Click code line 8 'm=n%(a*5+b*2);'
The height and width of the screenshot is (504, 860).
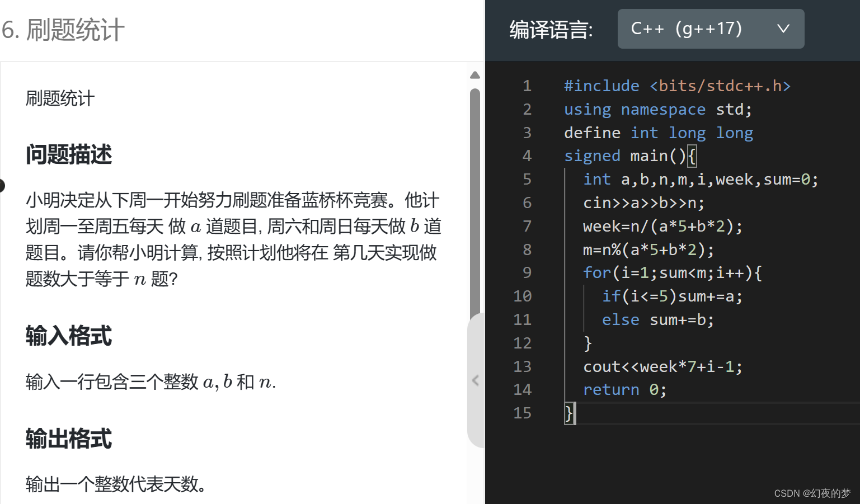[648, 249]
